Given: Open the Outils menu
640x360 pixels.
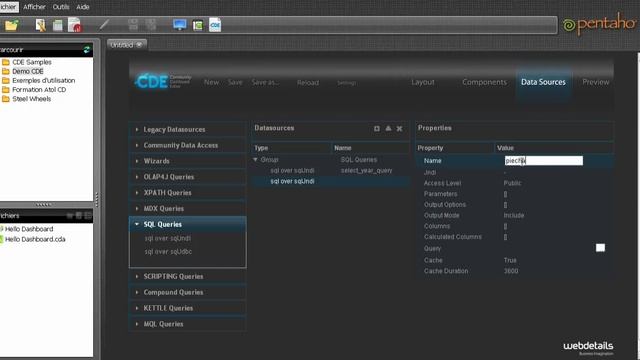Looking at the screenshot, I should pos(61,7).
